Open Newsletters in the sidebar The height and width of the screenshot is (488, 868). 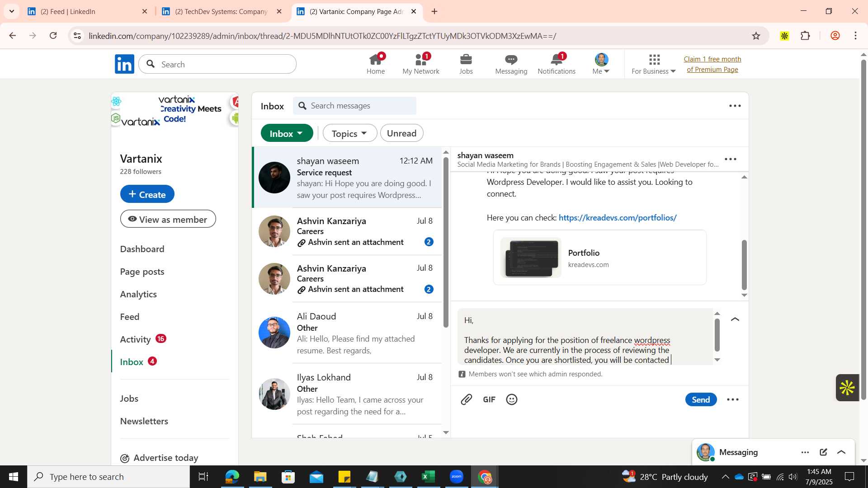click(x=144, y=421)
